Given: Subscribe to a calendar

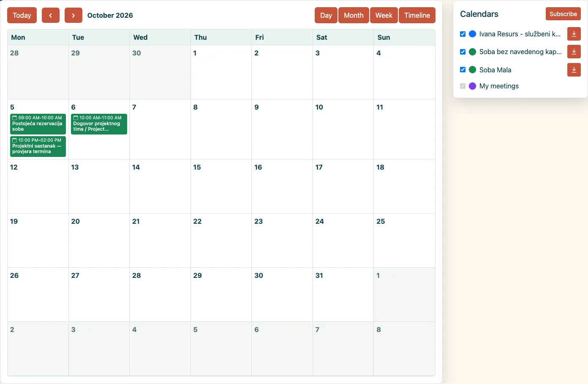Looking at the screenshot, I should (563, 14).
